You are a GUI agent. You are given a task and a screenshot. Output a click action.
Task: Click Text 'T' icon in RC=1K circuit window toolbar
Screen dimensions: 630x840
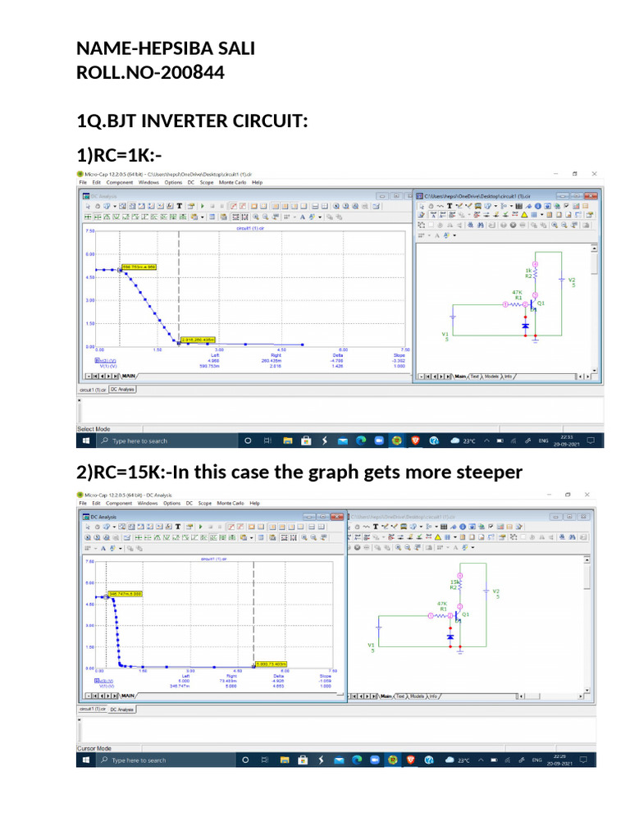[x=450, y=206]
